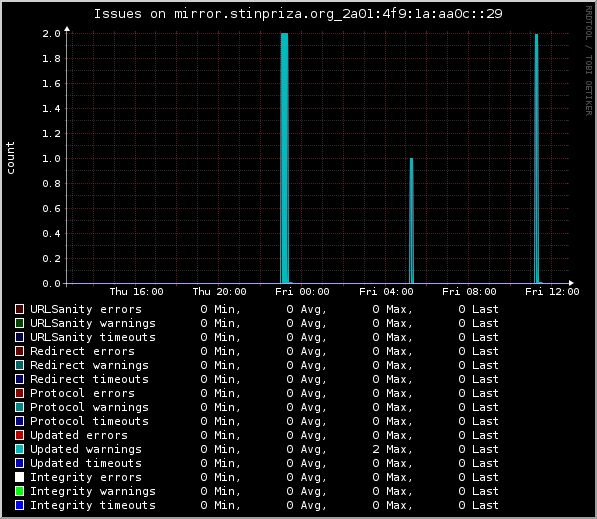Screen dimensions: 597x519
Task: Select the Redirect errors legend swatch
Action: click(x=19, y=351)
